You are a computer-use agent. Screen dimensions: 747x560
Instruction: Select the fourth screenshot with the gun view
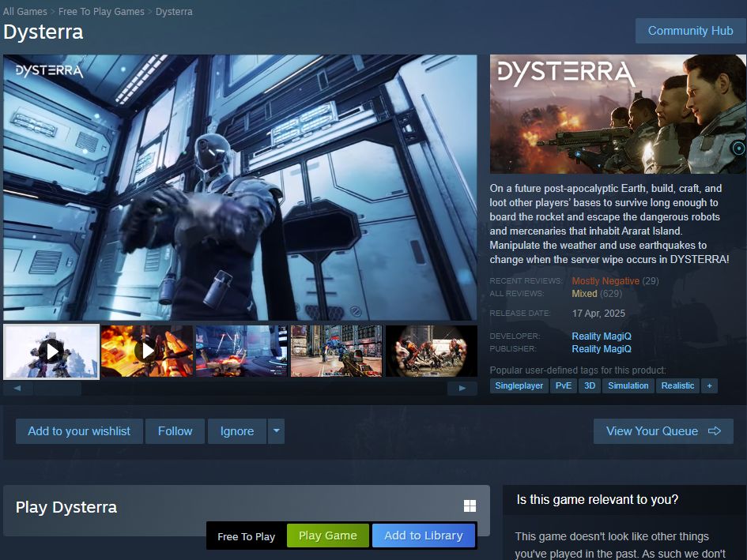point(336,351)
